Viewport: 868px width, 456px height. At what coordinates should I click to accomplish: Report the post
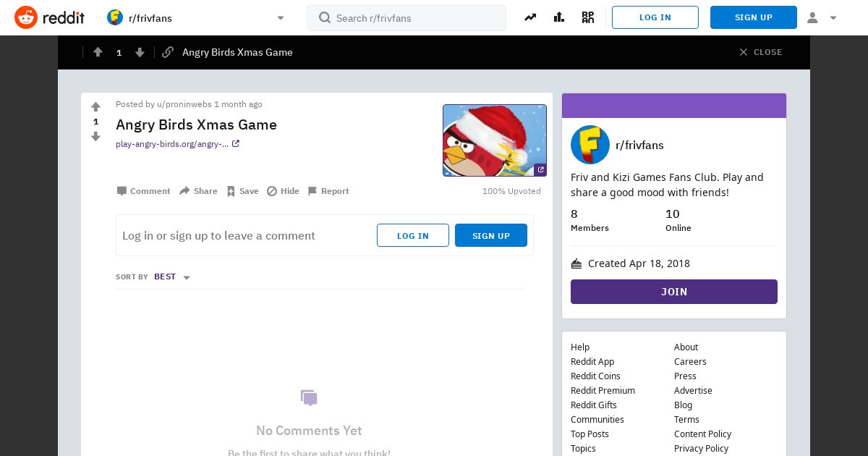tap(328, 191)
